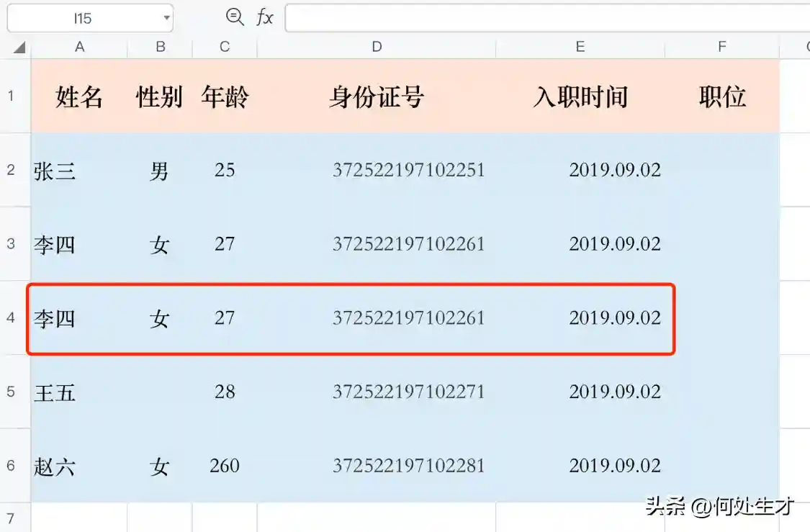Select column F header

[721, 47]
